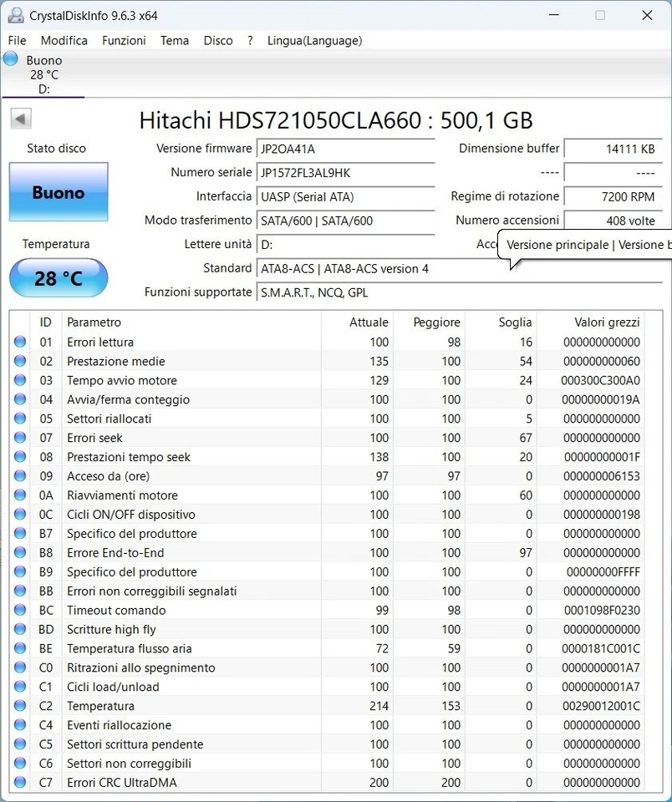Image resolution: width=672 pixels, height=802 pixels.
Task: Click the blue dot next to Timeout comando
Action: (20, 611)
